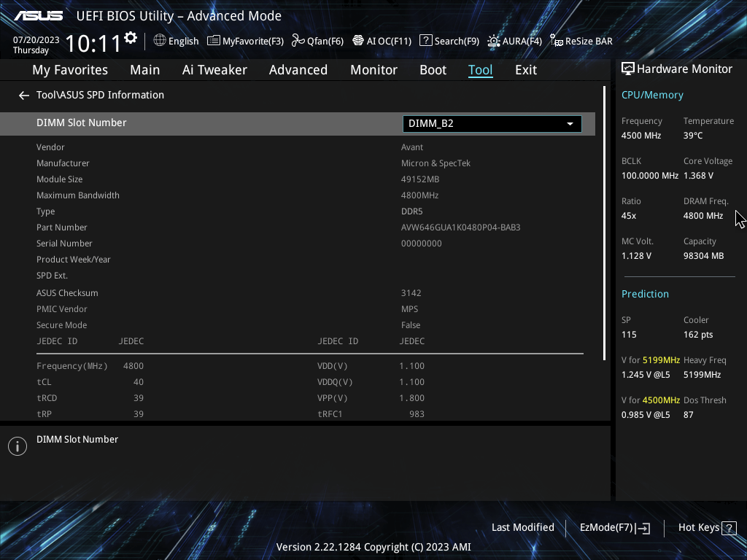The height and width of the screenshot is (560, 747).
Task: Click the EzMode exit arrow icon
Action: point(643,528)
